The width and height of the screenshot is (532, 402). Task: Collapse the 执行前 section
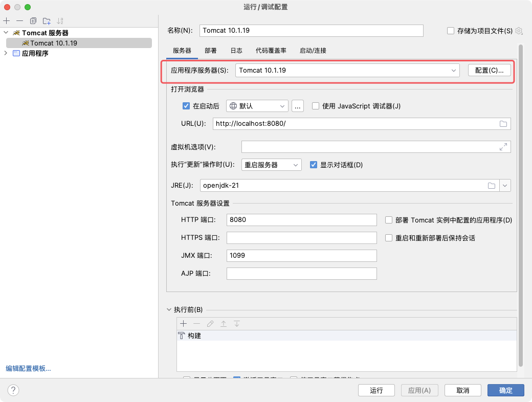[x=169, y=310]
